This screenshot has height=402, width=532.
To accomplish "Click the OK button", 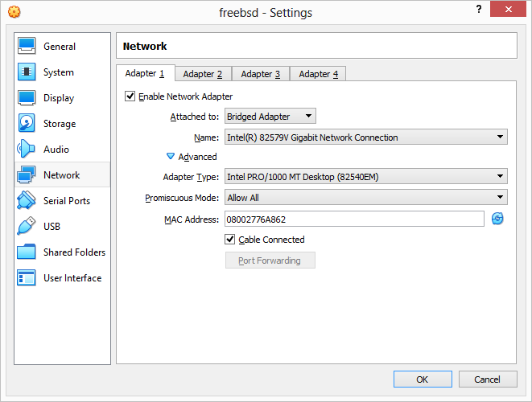I will (423, 379).
